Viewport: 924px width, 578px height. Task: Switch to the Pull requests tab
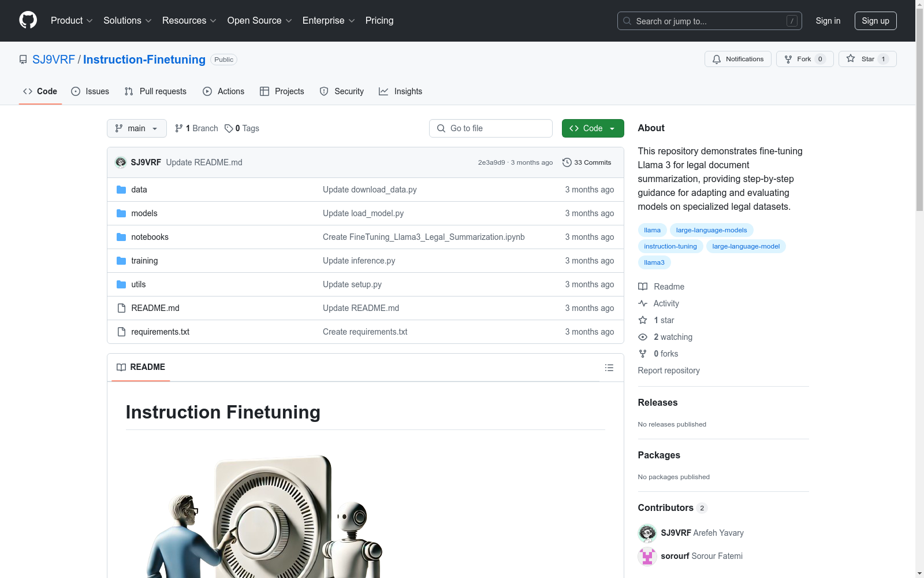click(155, 91)
